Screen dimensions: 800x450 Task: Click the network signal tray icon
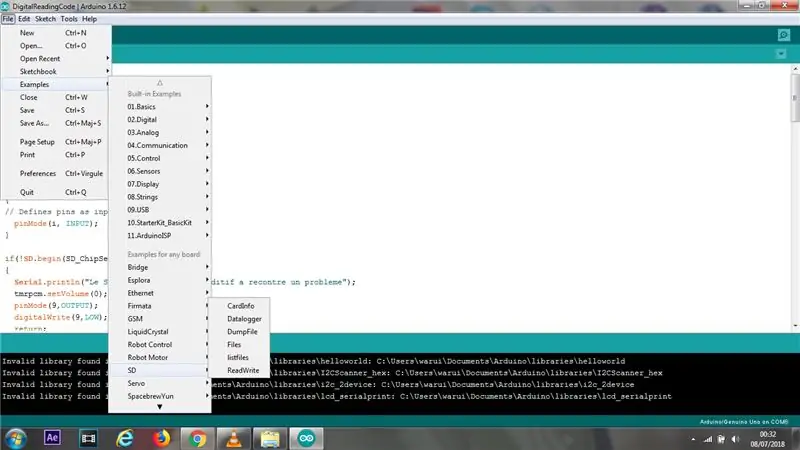point(708,439)
